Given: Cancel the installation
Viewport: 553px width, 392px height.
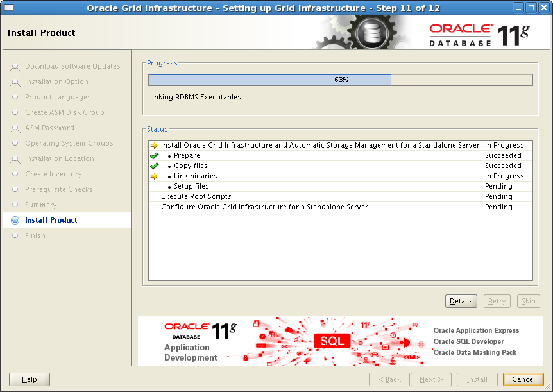Looking at the screenshot, I should point(523,379).
